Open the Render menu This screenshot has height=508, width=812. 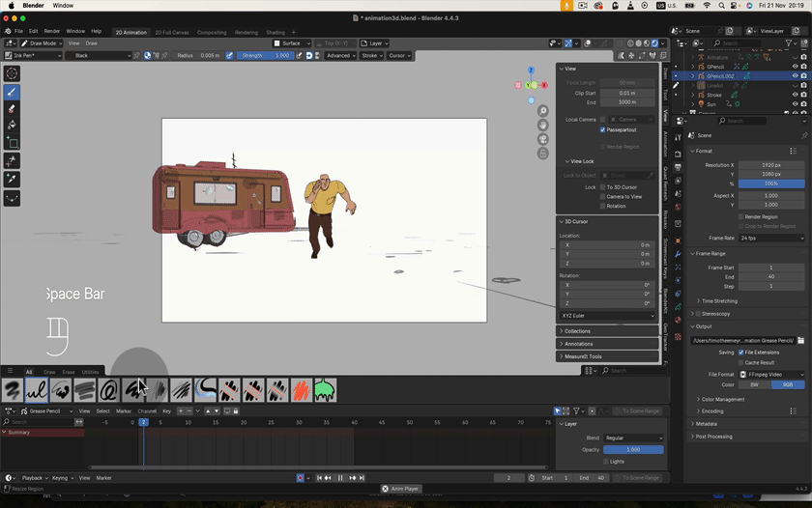coord(52,31)
